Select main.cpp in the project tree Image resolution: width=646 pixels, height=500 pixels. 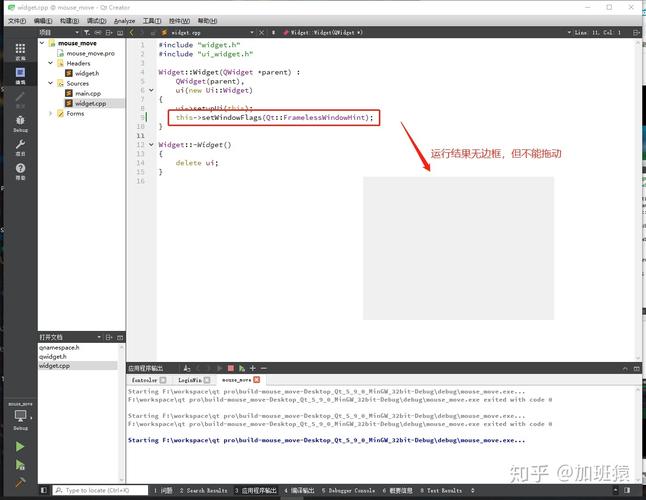(x=88, y=93)
